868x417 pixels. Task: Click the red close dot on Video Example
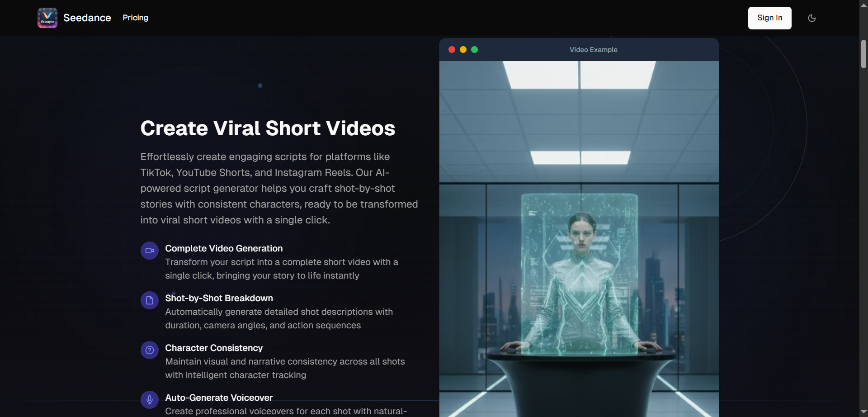[x=452, y=49]
